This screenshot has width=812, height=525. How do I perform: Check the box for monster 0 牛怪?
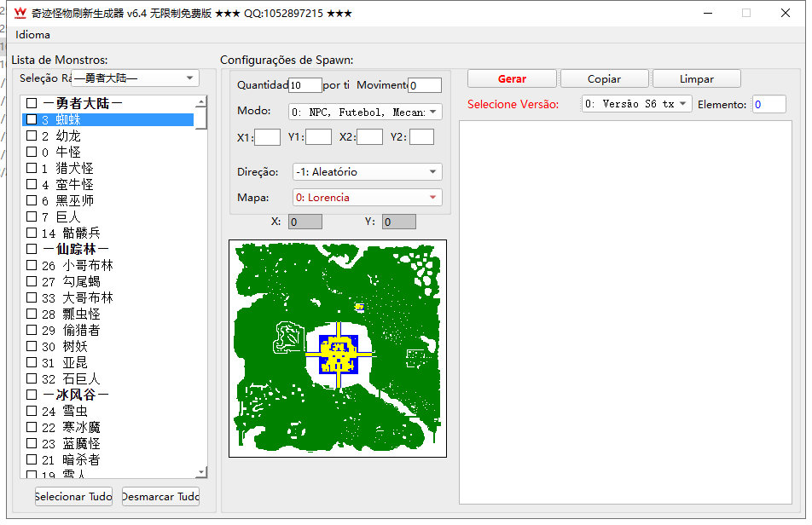(x=32, y=152)
